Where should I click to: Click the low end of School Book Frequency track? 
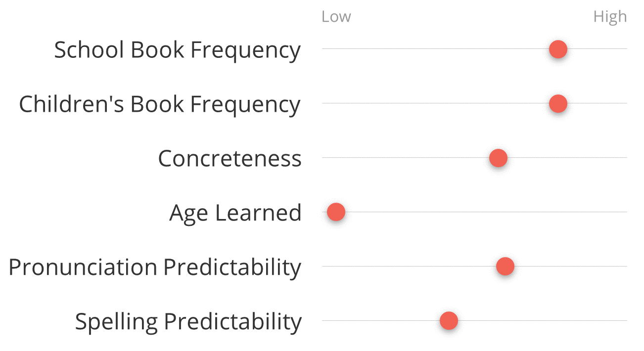325,49
